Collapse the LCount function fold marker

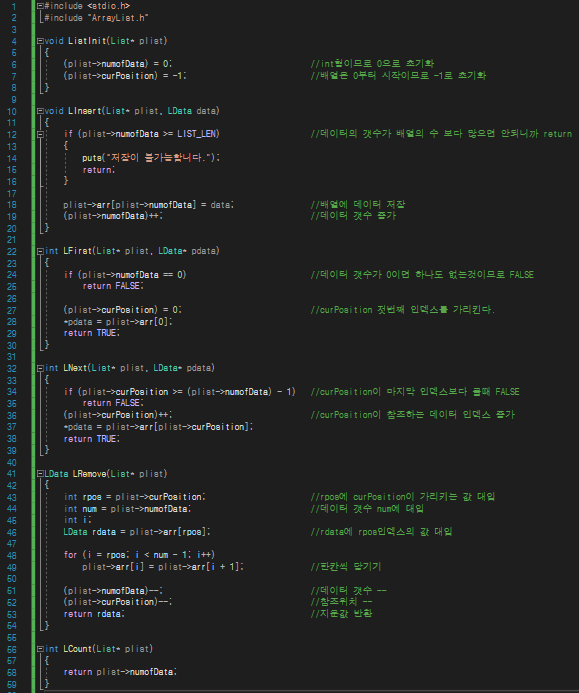(x=40, y=649)
